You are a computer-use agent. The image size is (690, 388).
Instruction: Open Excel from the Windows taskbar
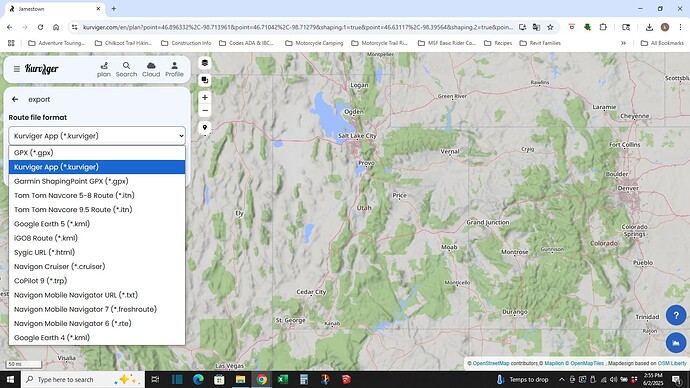click(x=283, y=379)
